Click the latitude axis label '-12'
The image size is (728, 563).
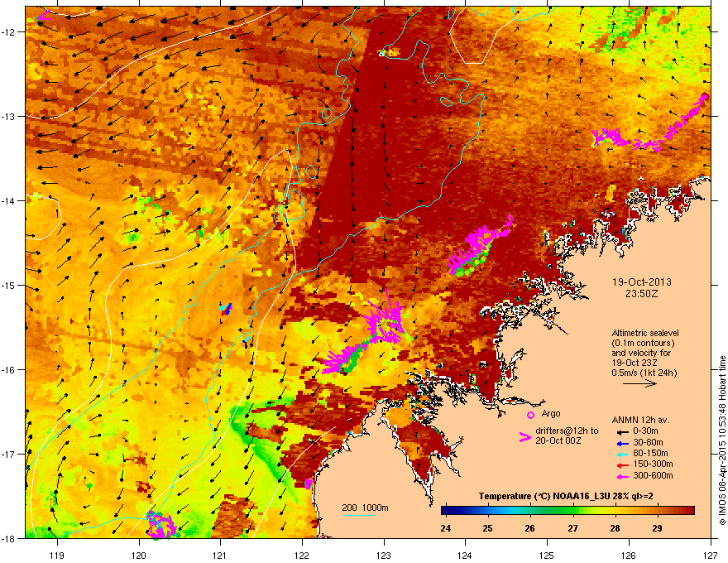tap(8, 32)
